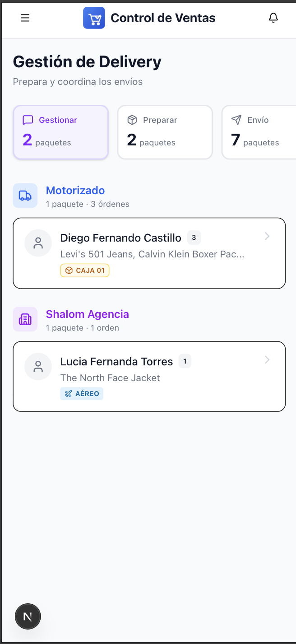
Task: Toggle the CAJA 01 badge
Action: point(85,270)
